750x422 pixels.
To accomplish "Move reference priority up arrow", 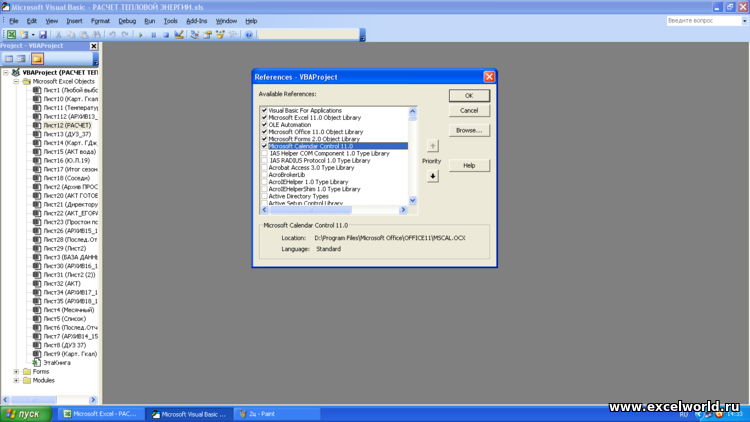I will click(432, 145).
